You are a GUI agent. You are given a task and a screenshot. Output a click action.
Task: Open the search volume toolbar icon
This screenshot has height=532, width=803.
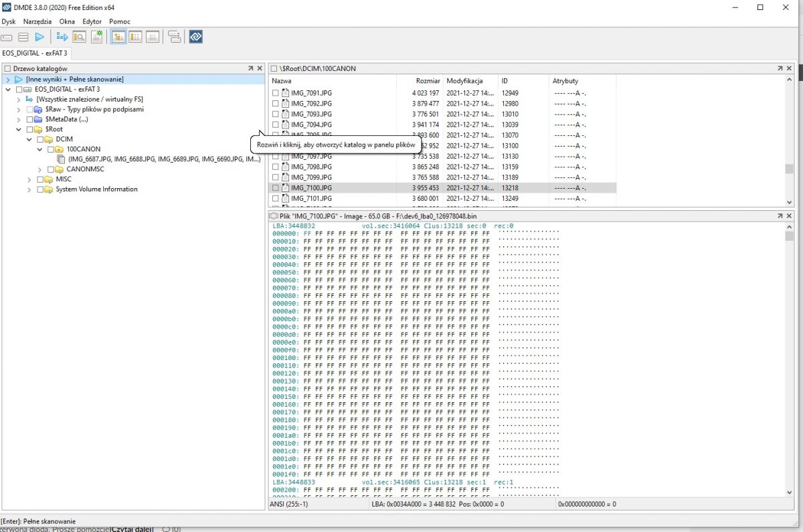(x=79, y=37)
